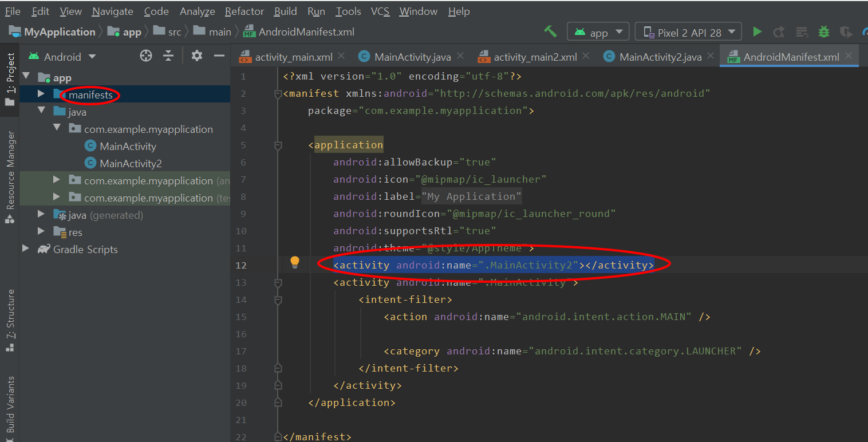Collapse the com.example.myapplication package arrow
868x442 pixels.
[x=57, y=128]
